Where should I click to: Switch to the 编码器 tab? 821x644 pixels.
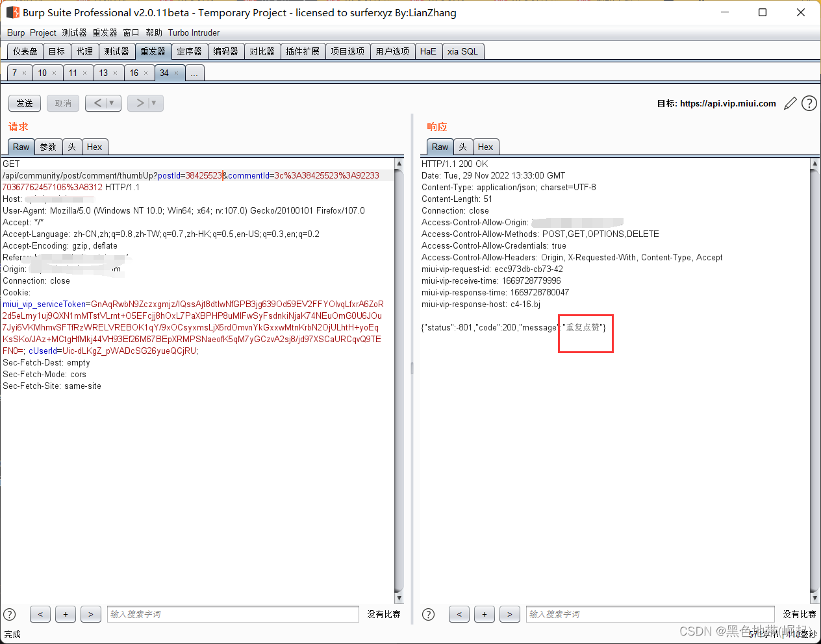(x=226, y=51)
